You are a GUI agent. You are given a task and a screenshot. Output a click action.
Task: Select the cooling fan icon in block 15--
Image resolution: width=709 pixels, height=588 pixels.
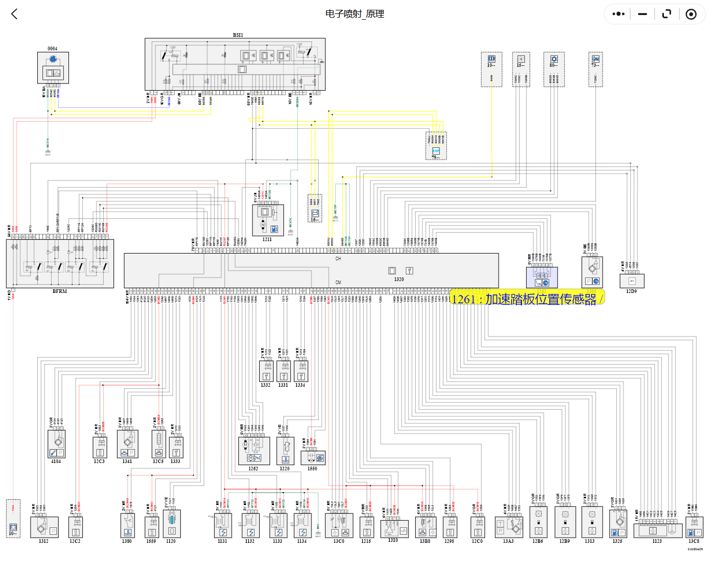tap(521, 59)
